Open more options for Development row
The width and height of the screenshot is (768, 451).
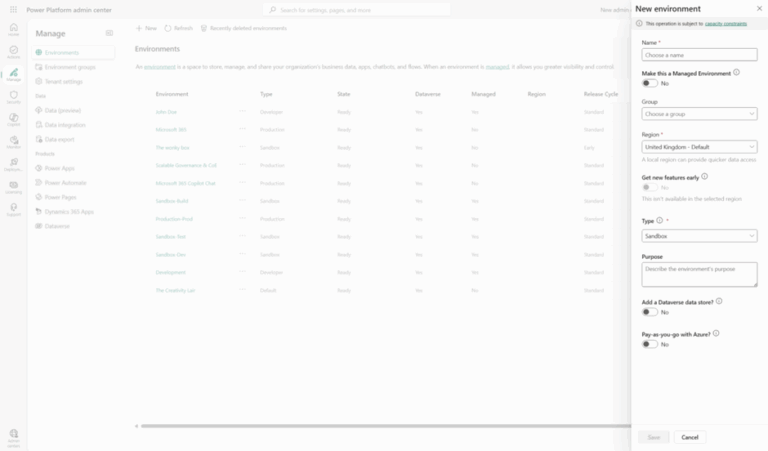(x=242, y=272)
